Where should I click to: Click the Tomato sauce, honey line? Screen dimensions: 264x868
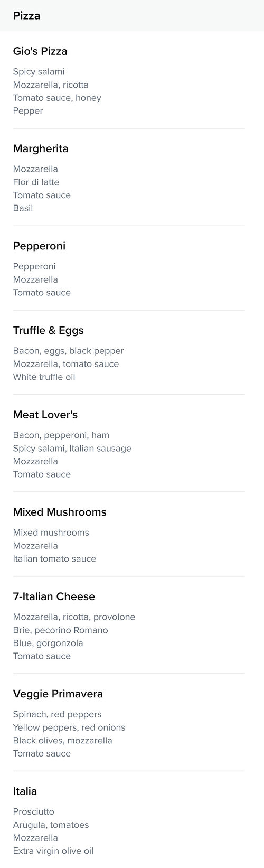click(x=57, y=98)
